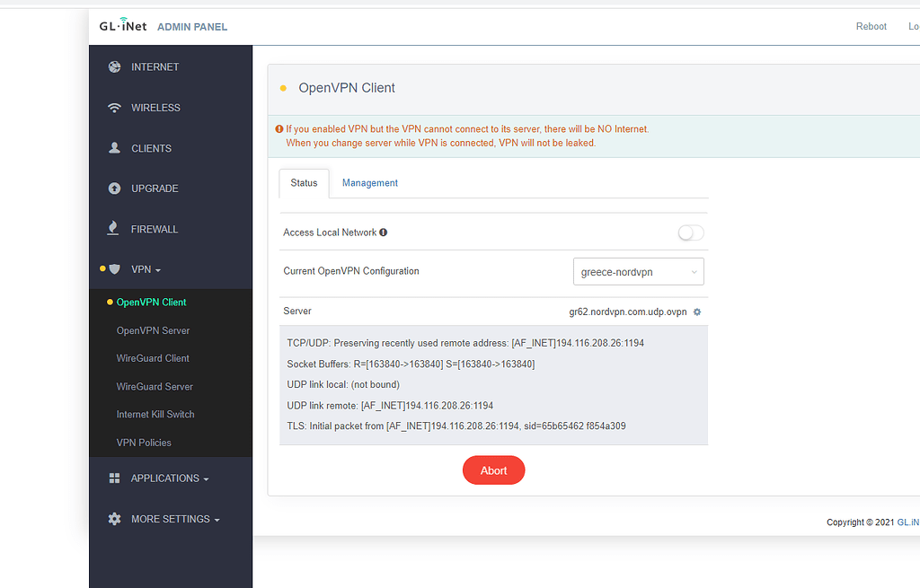Open Wireless settings via the Wi-Fi icon
Image resolution: width=920 pixels, height=588 pixels.
114,107
